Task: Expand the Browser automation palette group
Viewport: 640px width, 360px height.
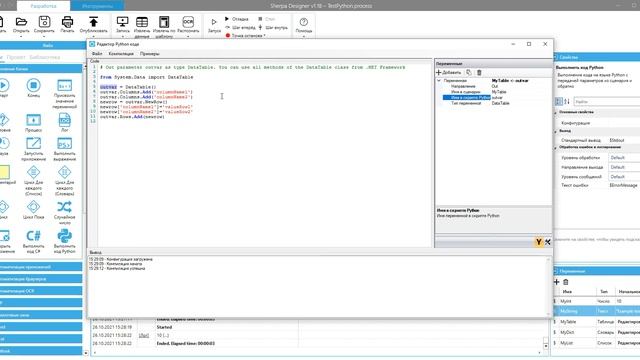Action: pyautogui.click(x=41, y=279)
